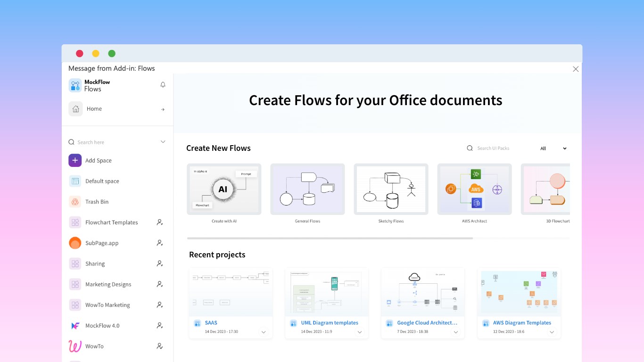Click the Home arrow icon
Screen dimensions: 644x362
point(163,109)
